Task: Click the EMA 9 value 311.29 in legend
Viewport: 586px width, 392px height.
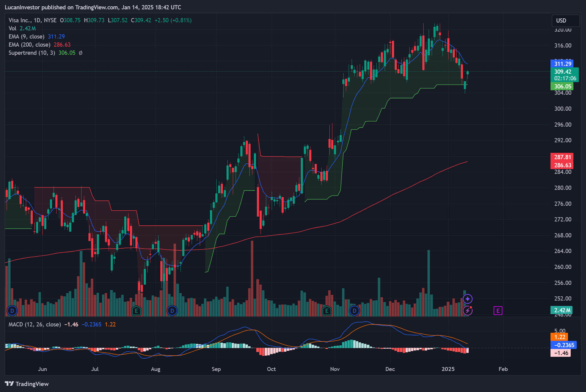Action: coord(56,36)
